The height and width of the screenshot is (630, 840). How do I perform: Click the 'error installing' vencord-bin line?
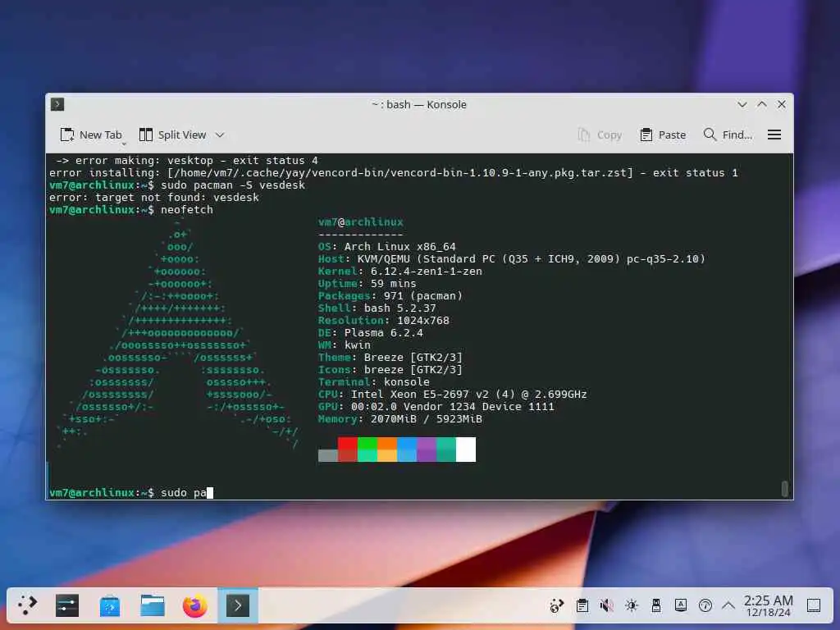click(394, 173)
